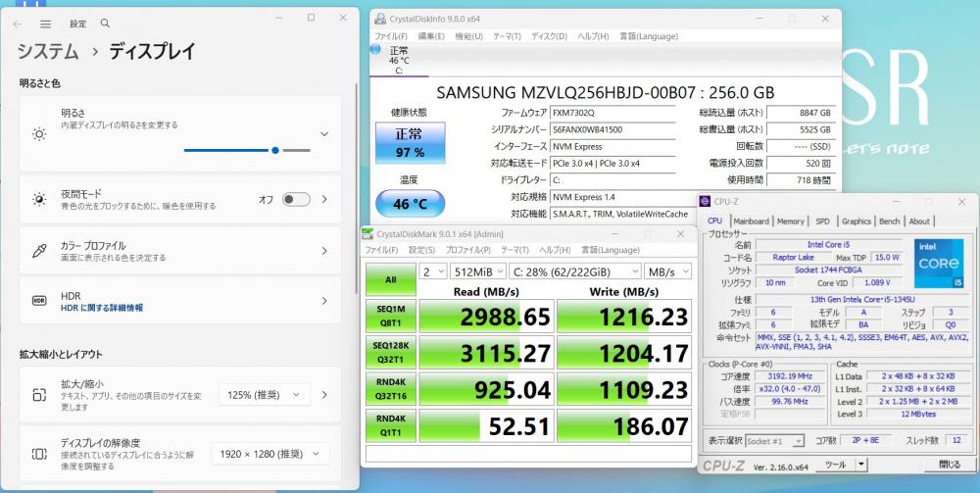Click the SEQ1M read value 2988.65
Screen dimensions: 980x493
point(486,317)
